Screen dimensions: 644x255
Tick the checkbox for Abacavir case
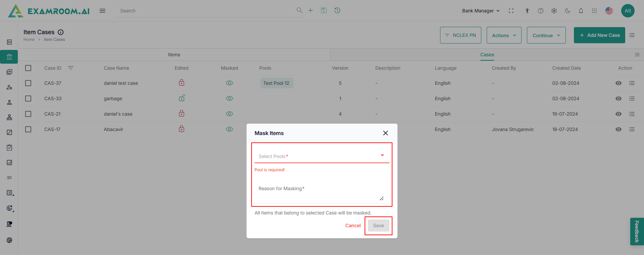pyautogui.click(x=28, y=129)
